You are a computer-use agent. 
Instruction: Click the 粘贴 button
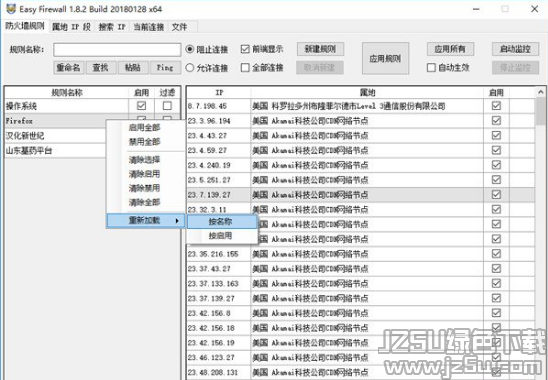click(x=133, y=67)
